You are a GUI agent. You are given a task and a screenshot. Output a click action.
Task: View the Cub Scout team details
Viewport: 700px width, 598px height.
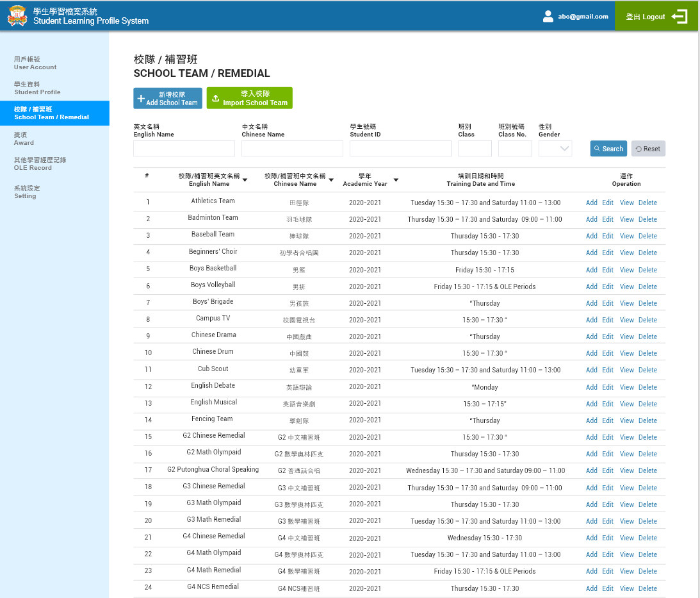click(x=626, y=370)
